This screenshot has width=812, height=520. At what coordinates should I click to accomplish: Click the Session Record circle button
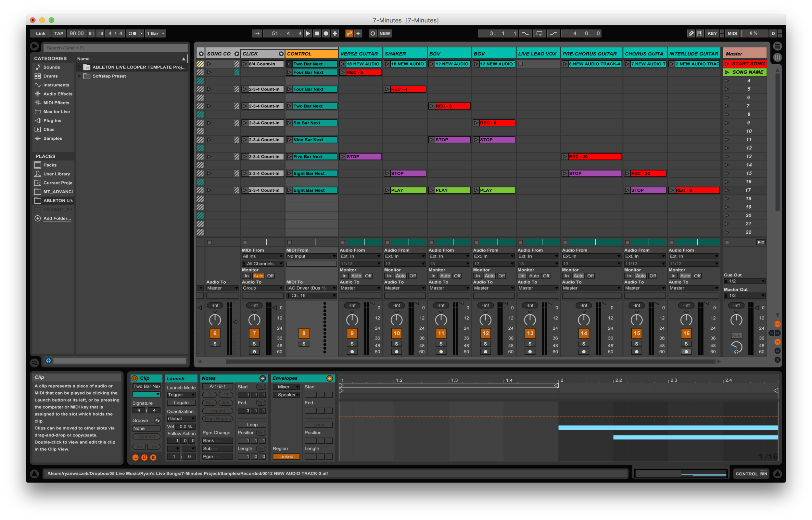pyautogui.click(x=373, y=33)
